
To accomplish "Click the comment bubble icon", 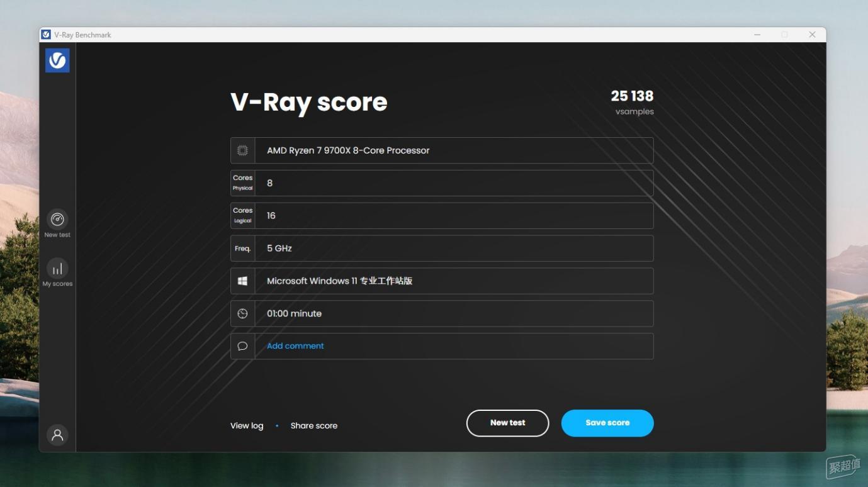I will point(242,346).
